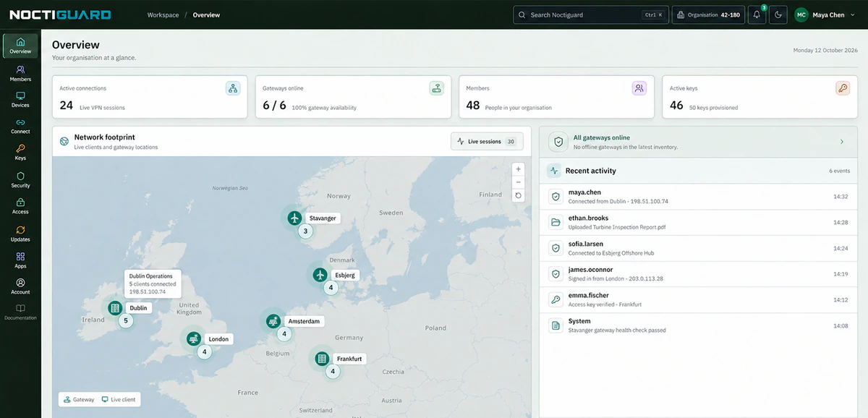Toggle dark mode moon icon
868x418 pixels.
(x=778, y=14)
